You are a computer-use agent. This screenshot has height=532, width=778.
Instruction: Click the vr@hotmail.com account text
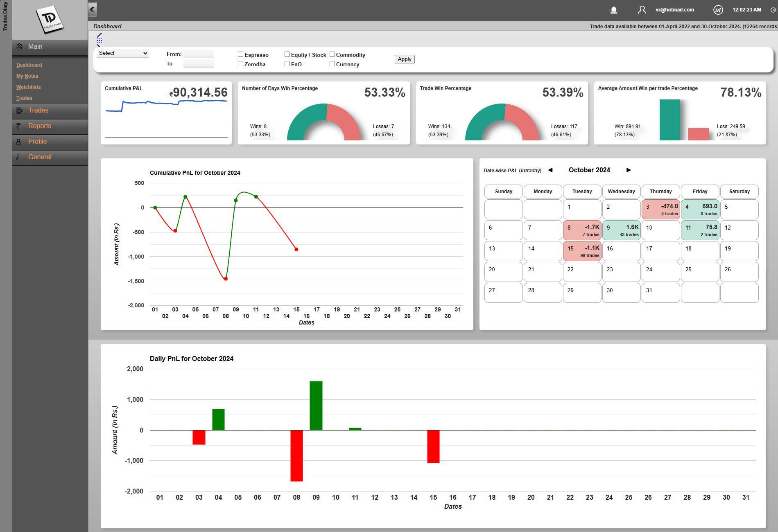(674, 10)
